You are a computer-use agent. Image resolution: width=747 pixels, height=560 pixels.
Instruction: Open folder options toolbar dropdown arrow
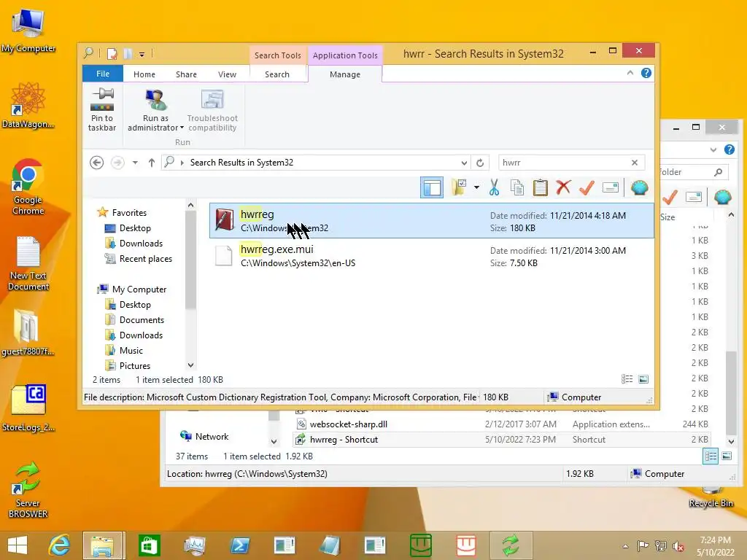click(x=476, y=187)
